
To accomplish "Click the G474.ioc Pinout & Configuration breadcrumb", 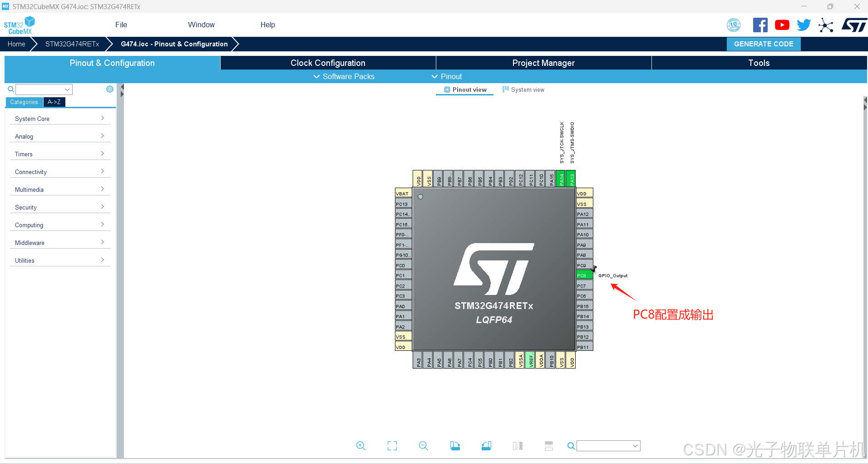I will point(174,44).
